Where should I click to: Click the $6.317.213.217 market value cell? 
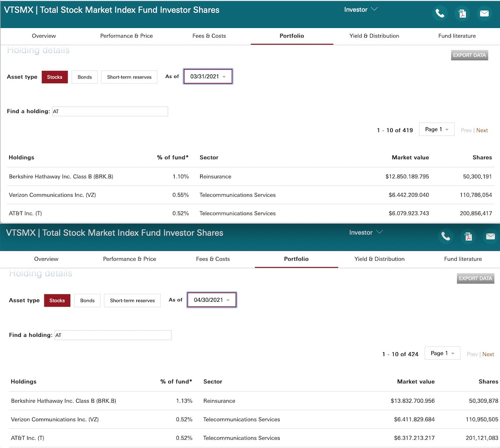pos(414,438)
